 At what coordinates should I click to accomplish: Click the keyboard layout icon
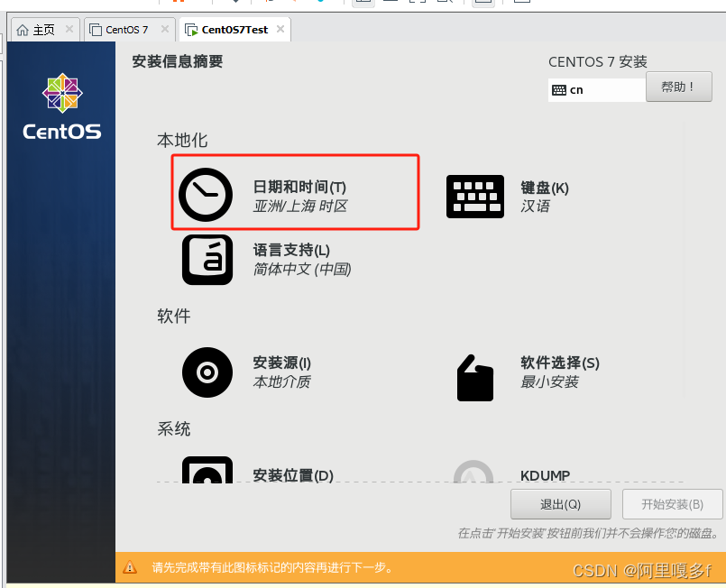(x=475, y=197)
